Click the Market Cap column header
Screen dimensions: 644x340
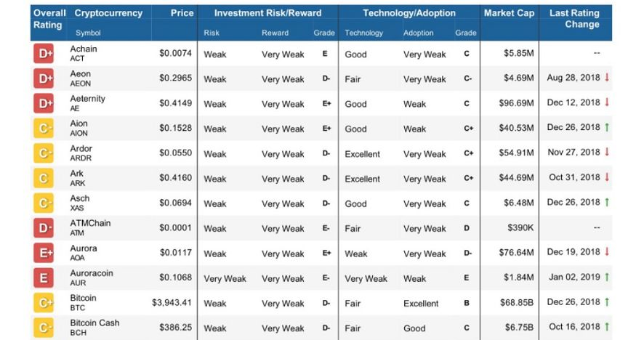509,13
